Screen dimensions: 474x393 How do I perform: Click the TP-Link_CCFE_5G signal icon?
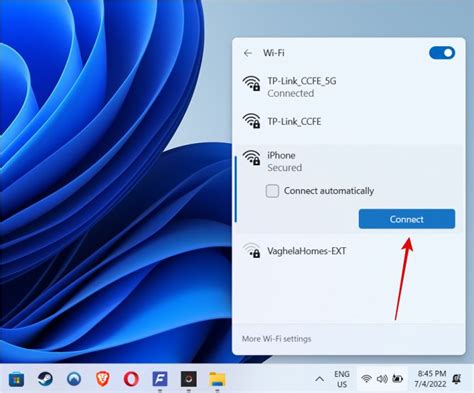click(252, 83)
